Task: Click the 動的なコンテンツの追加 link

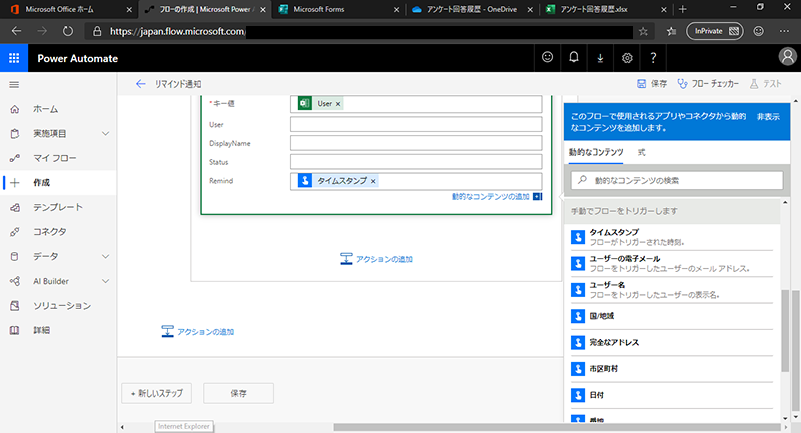Action: (490, 197)
